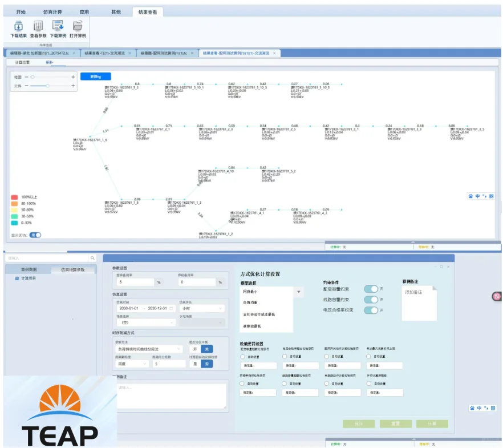Image resolution: width=503 pixels, height=448 pixels.
Task: Open the 周期颗粒度 周度 dropdown
Action: coord(132,364)
